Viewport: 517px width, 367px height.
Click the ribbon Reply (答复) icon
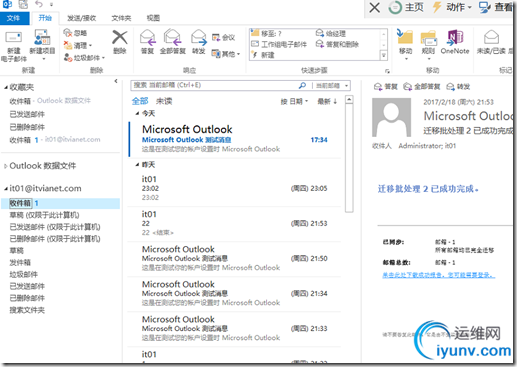147,42
